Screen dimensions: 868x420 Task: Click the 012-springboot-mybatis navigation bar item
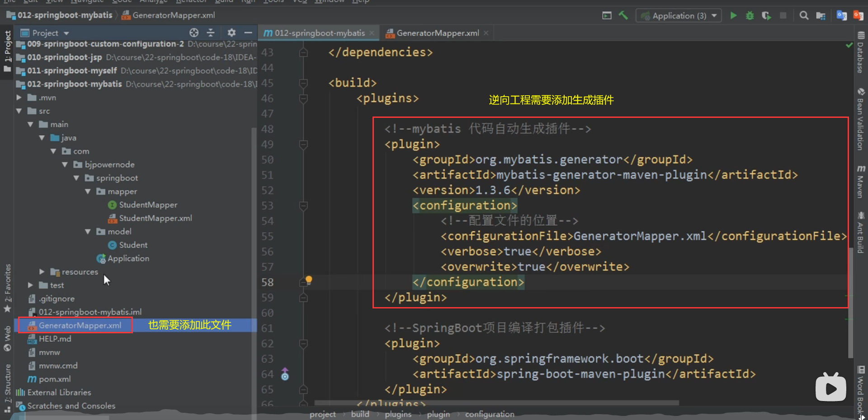59,15
